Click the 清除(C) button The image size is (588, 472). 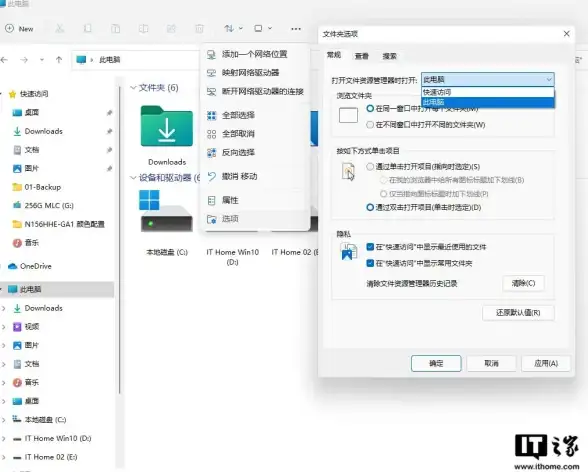[524, 283]
